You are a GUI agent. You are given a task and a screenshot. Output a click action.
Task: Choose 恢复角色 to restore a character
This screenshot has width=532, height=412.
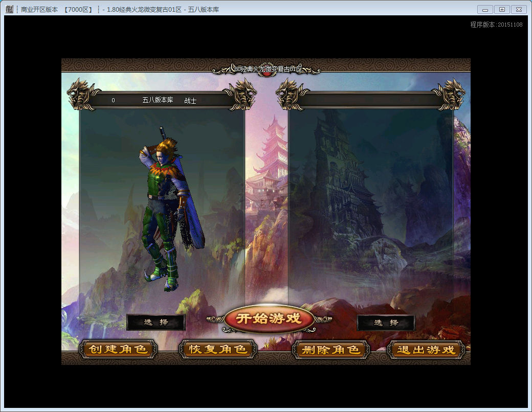(217, 349)
